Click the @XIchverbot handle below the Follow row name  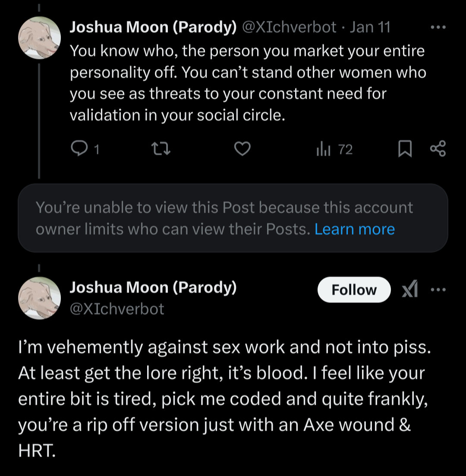[x=116, y=309]
